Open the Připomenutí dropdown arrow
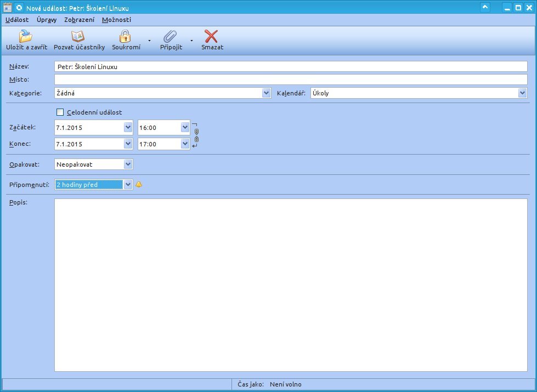The width and height of the screenshot is (537, 392). [x=128, y=185]
